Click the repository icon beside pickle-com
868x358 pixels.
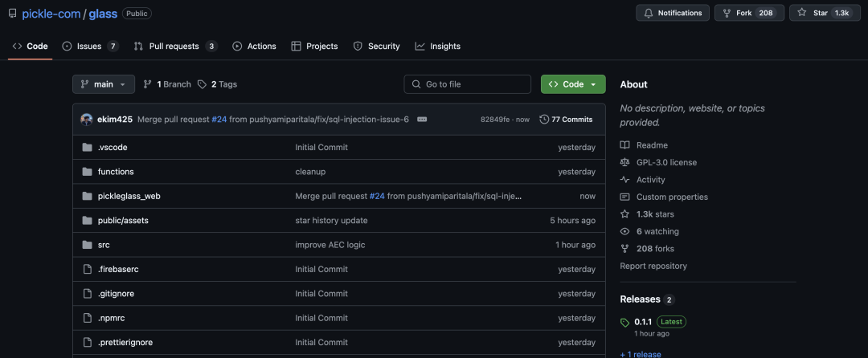tap(12, 14)
